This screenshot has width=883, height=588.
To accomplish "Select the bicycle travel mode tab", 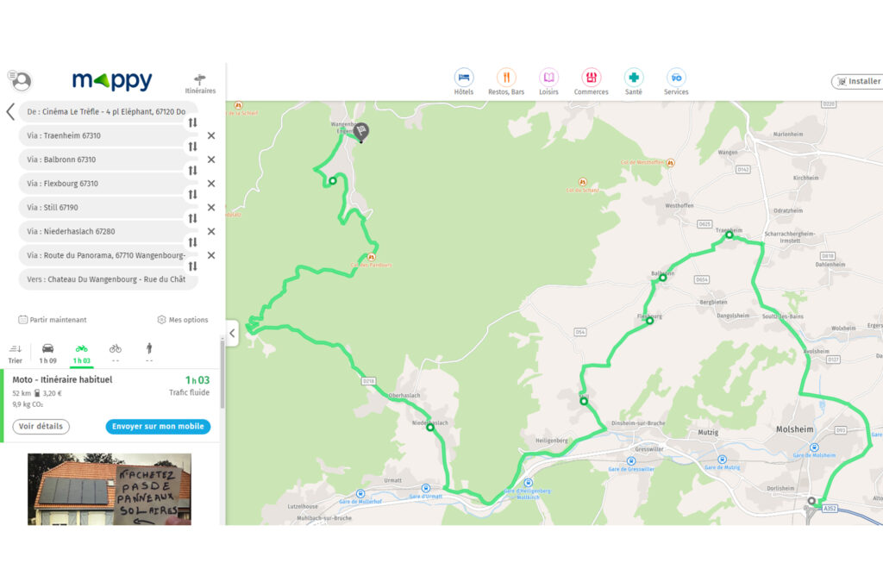I will pos(116,353).
